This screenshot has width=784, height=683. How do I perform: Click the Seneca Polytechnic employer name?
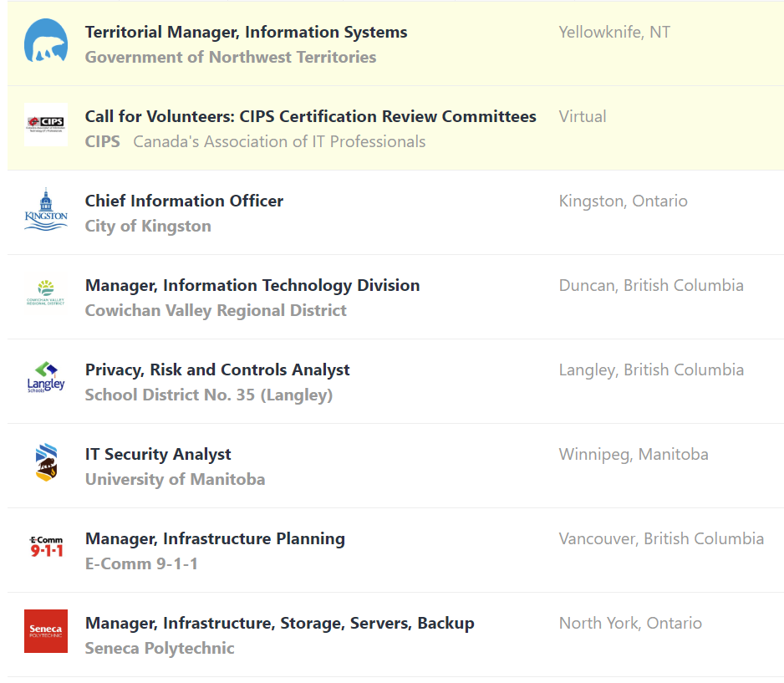click(x=160, y=649)
